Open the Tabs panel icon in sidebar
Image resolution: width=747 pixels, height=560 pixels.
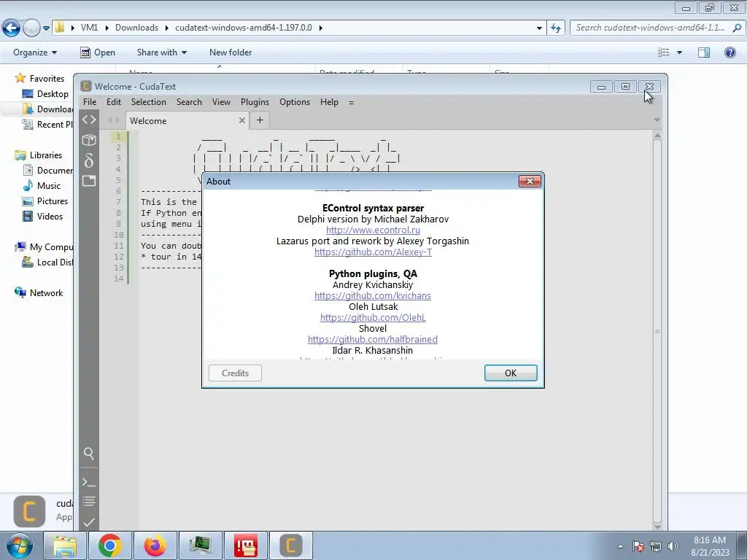coord(89,181)
